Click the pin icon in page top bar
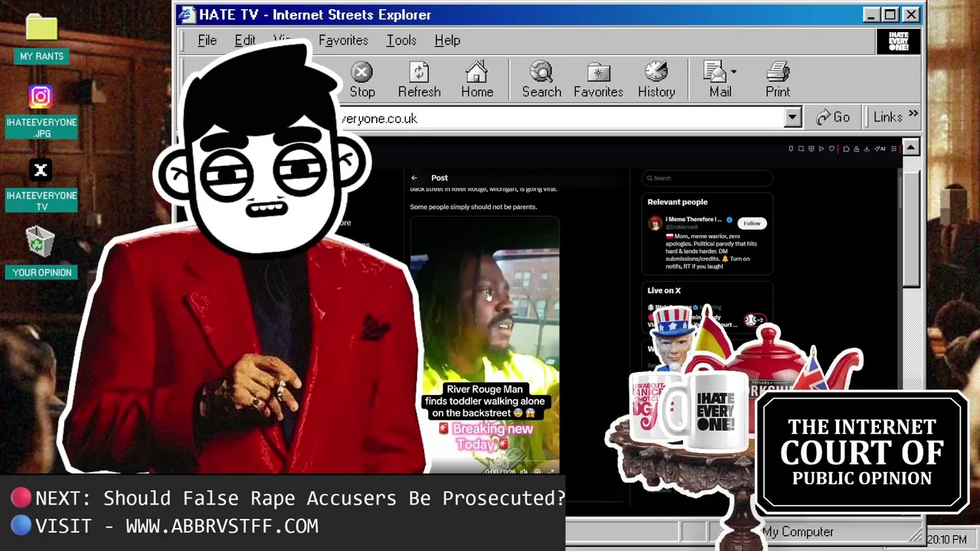The width and height of the screenshot is (980, 551). coord(791,148)
